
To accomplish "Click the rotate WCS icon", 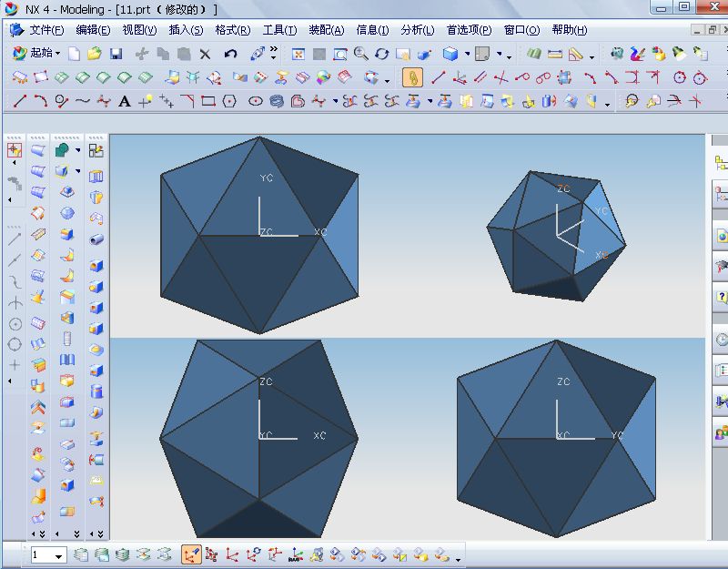I will pyautogui.click(x=254, y=554).
